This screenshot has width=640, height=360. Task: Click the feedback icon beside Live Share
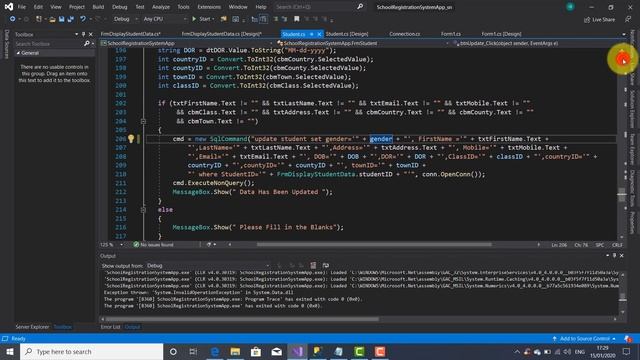click(x=627, y=19)
